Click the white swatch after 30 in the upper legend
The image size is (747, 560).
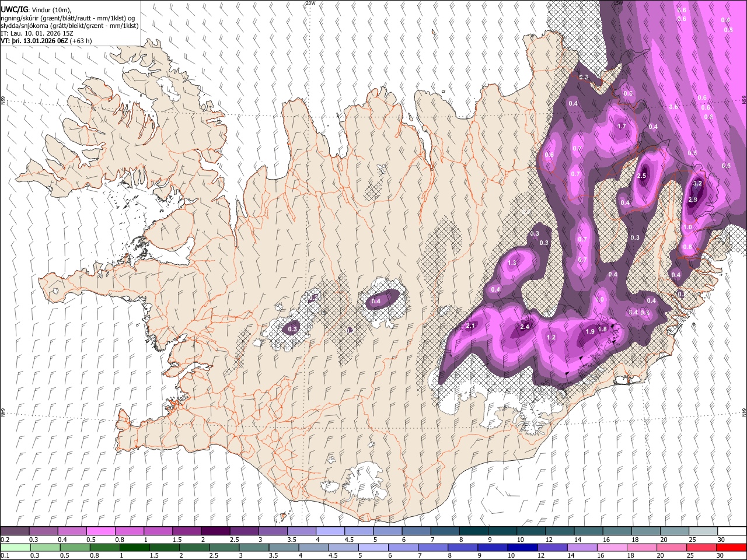coord(732,531)
